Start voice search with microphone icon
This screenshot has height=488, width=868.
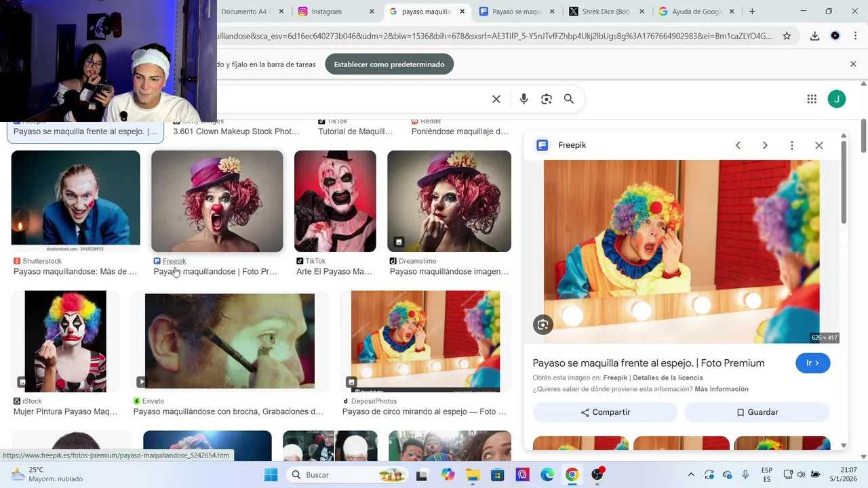point(524,99)
